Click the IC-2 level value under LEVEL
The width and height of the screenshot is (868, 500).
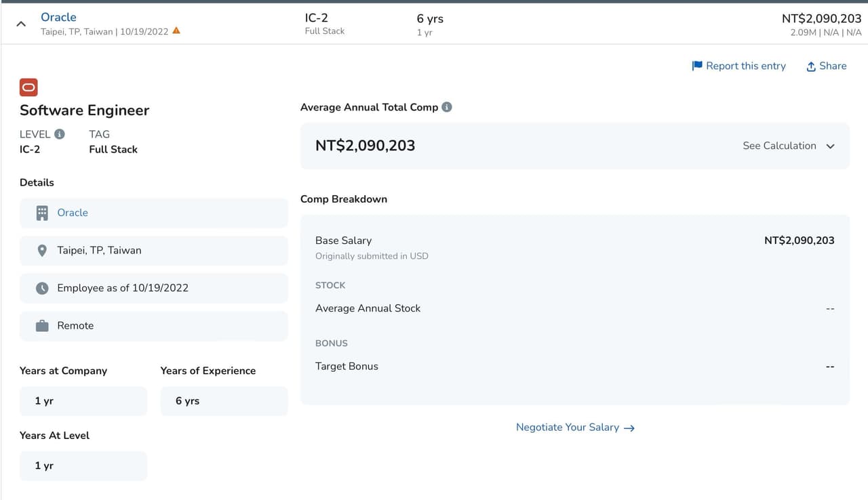[x=30, y=149]
